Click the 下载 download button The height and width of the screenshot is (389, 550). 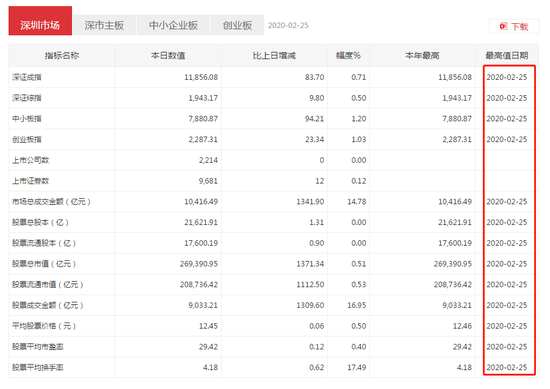tap(514, 26)
